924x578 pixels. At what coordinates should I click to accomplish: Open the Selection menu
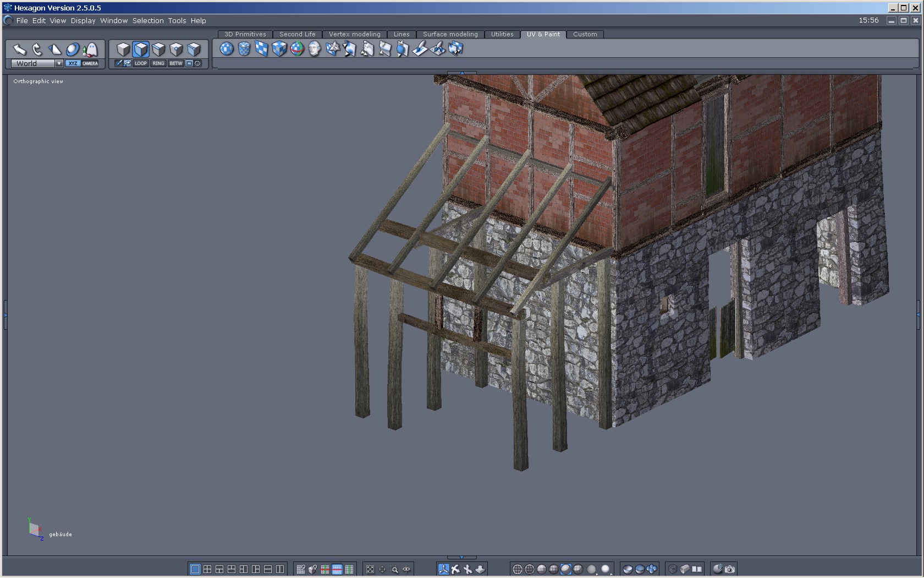pos(148,20)
